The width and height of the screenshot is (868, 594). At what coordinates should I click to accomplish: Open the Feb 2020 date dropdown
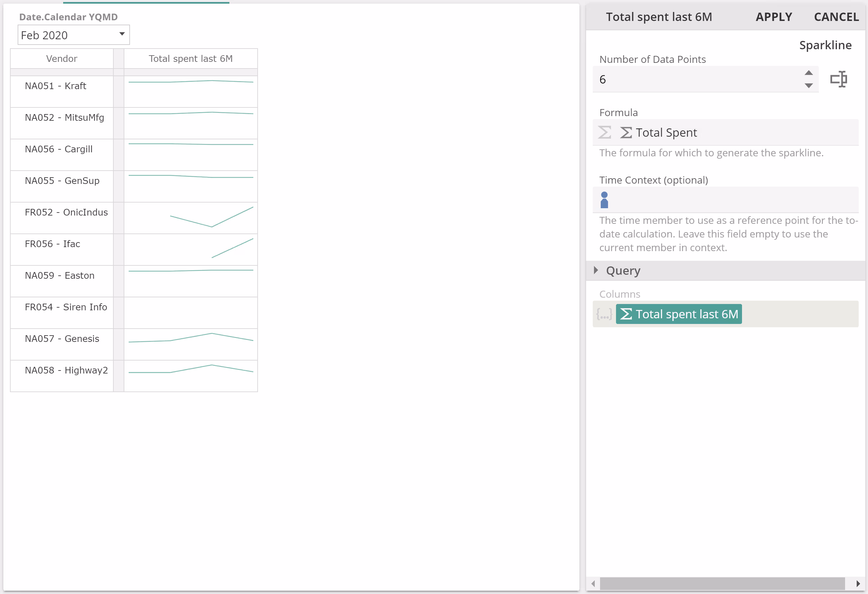[73, 35]
